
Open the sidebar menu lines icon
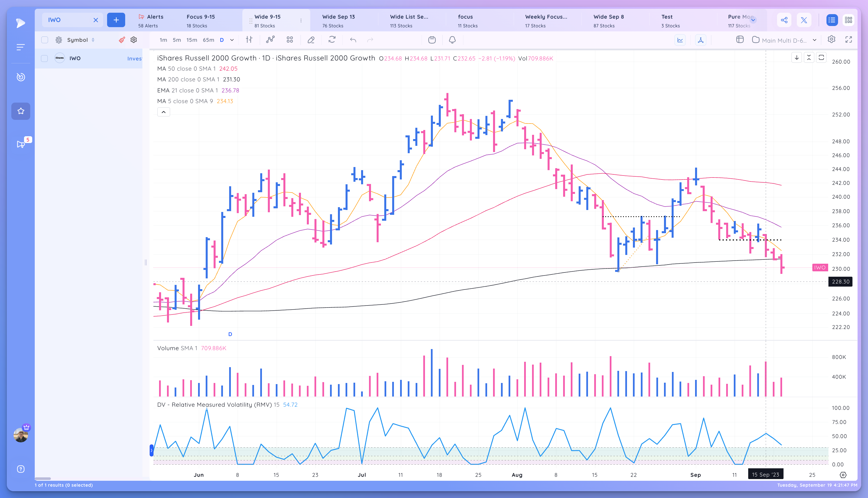(21, 47)
